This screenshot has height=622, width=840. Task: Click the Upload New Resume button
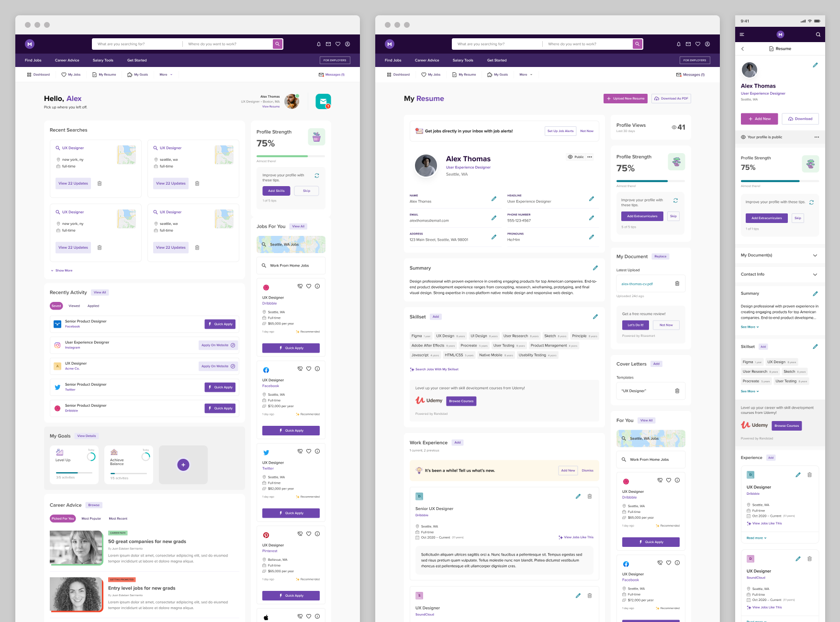625,99
